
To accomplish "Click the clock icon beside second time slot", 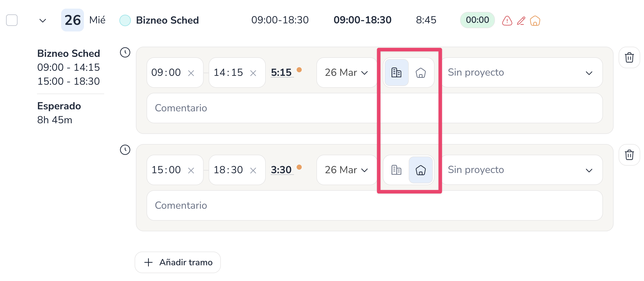I will click(125, 150).
